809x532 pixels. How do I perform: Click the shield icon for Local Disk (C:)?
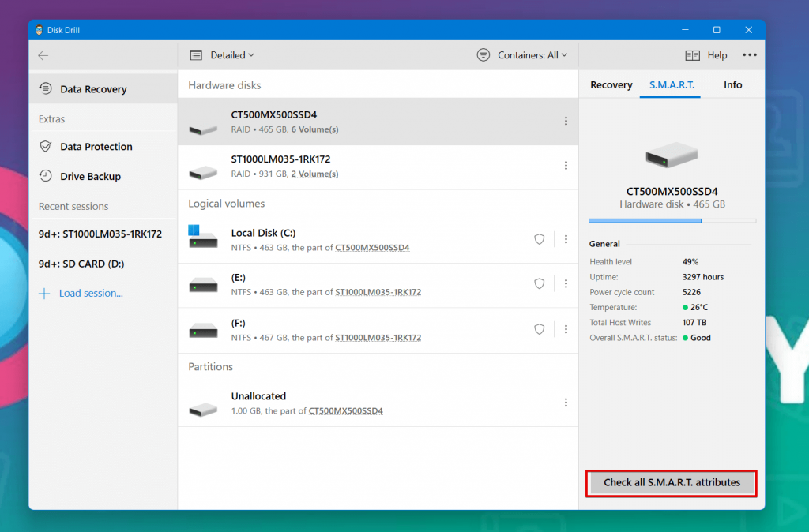click(x=540, y=239)
